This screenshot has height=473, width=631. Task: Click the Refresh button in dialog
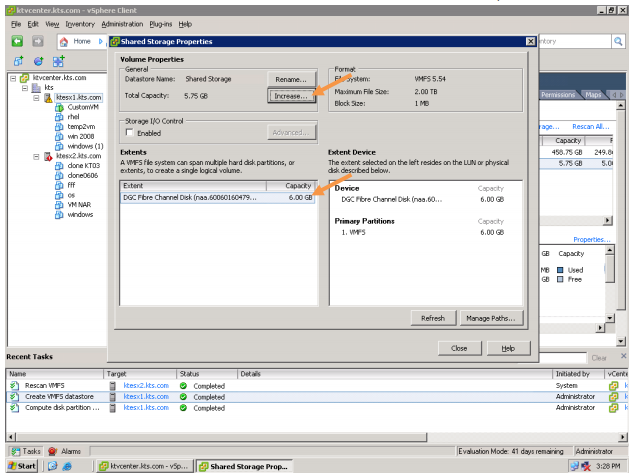click(x=432, y=318)
